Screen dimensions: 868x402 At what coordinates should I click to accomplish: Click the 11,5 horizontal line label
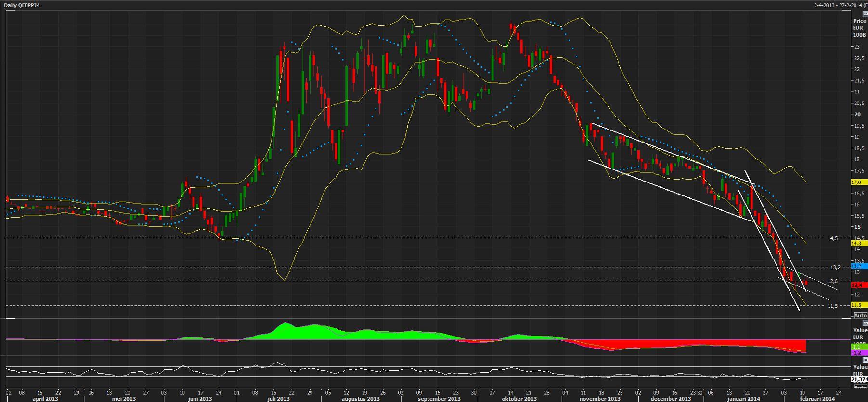pyautogui.click(x=833, y=306)
